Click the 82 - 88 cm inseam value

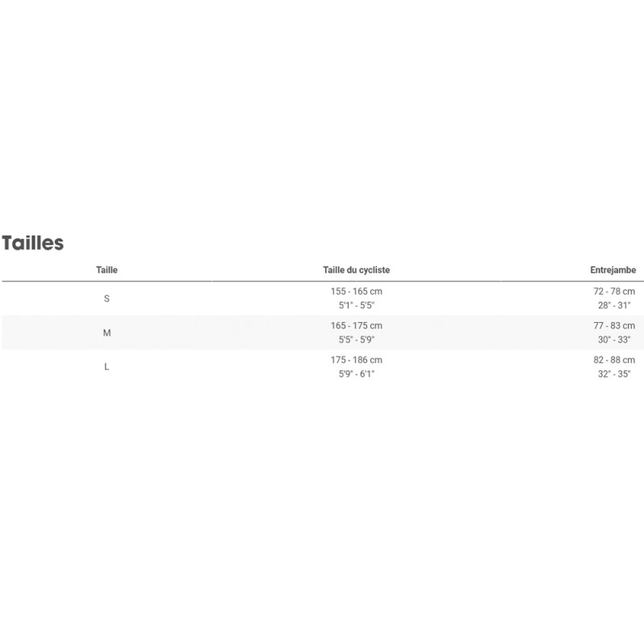coord(614,360)
